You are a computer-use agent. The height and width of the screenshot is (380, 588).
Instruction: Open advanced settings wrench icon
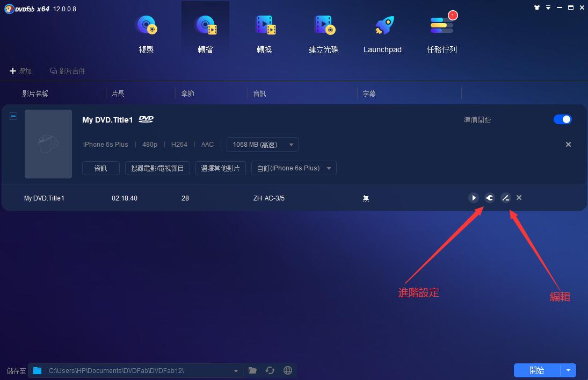tap(490, 197)
